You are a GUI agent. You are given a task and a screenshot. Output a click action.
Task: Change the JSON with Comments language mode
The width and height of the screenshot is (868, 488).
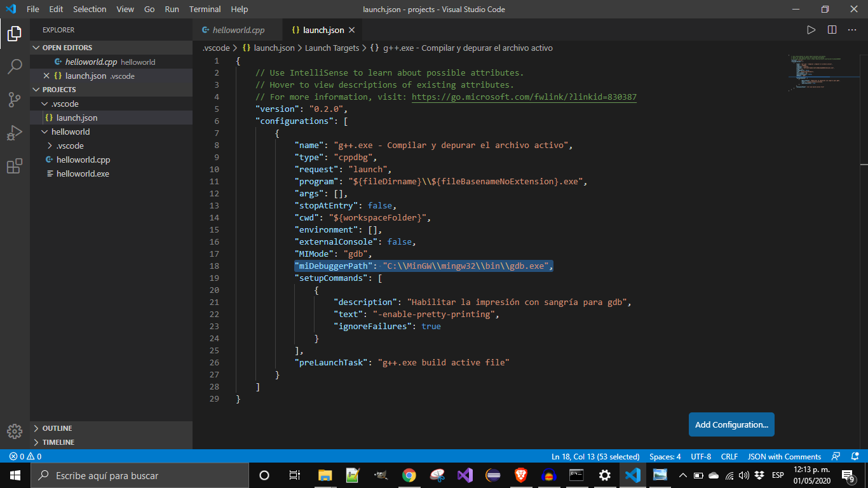click(783, 456)
